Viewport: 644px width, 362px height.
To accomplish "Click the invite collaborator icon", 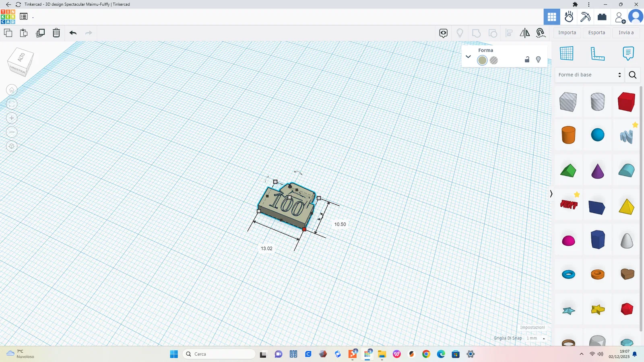I will click(619, 17).
